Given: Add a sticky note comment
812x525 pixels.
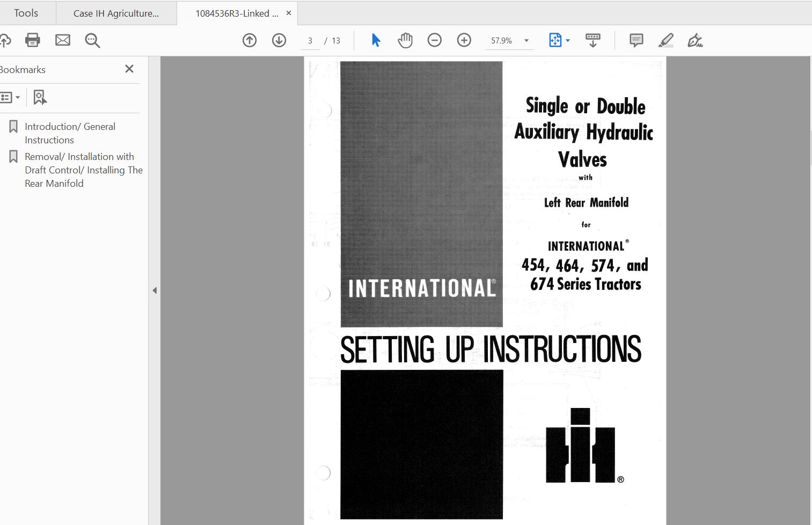Looking at the screenshot, I should point(637,40).
